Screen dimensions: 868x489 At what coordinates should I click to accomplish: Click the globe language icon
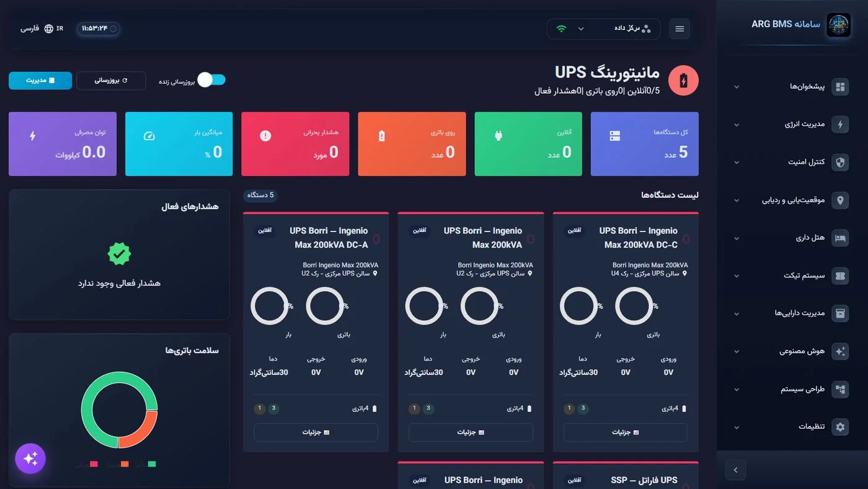tap(49, 29)
